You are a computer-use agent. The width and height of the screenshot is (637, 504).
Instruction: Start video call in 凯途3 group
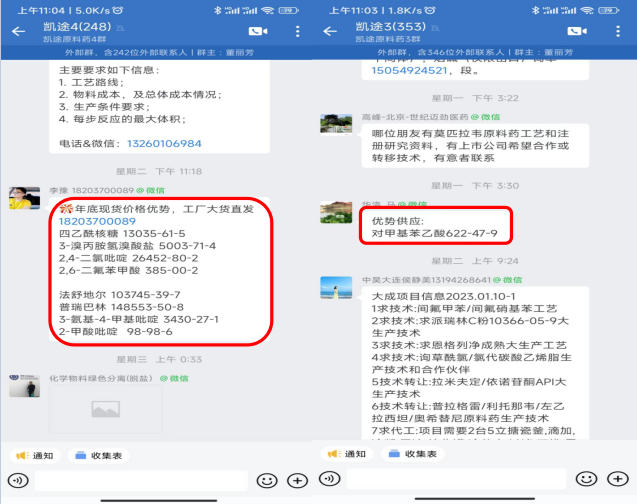(x=577, y=31)
